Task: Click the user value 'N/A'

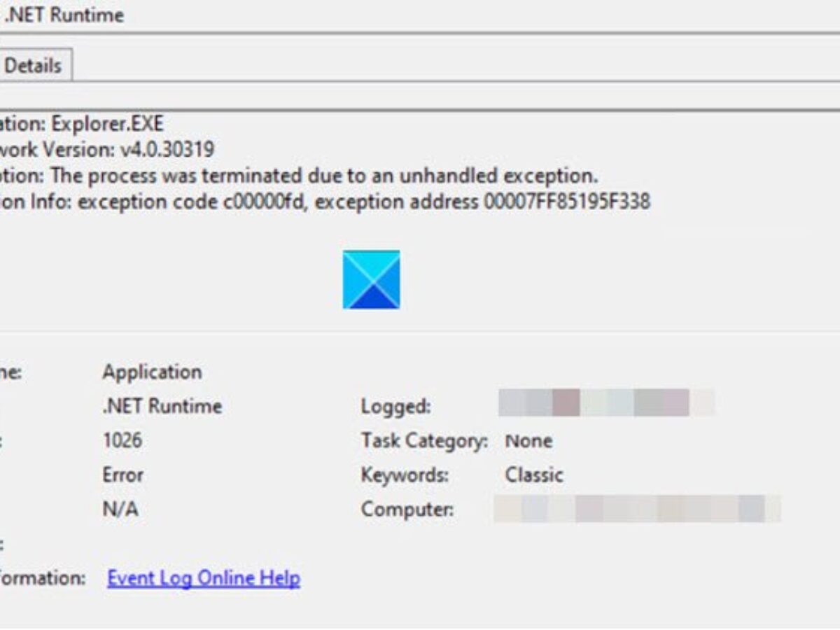Action: tap(120, 509)
